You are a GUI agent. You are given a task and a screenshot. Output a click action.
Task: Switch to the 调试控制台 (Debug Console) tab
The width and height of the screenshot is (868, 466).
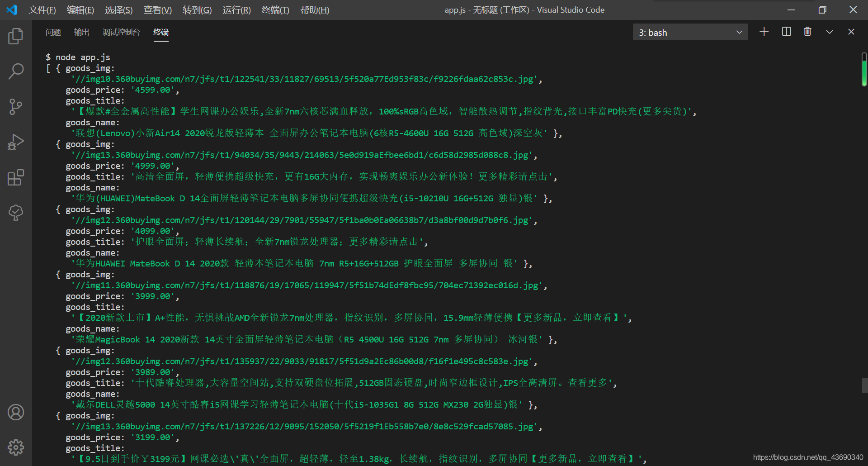click(122, 32)
